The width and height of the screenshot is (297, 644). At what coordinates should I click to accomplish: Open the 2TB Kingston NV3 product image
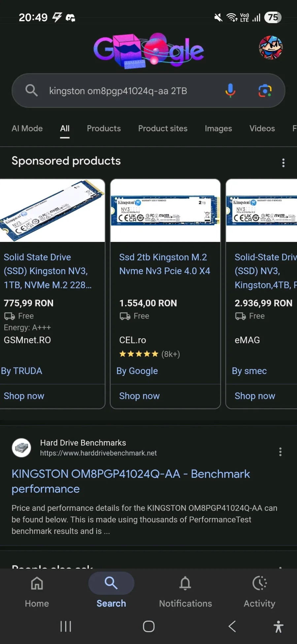pyautogui.click(x=165, y=210)
